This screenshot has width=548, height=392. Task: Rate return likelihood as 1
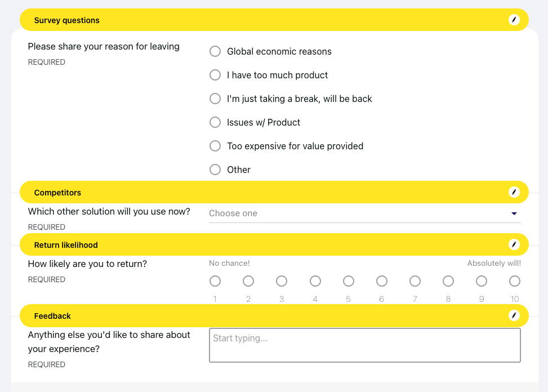[215, 280]
